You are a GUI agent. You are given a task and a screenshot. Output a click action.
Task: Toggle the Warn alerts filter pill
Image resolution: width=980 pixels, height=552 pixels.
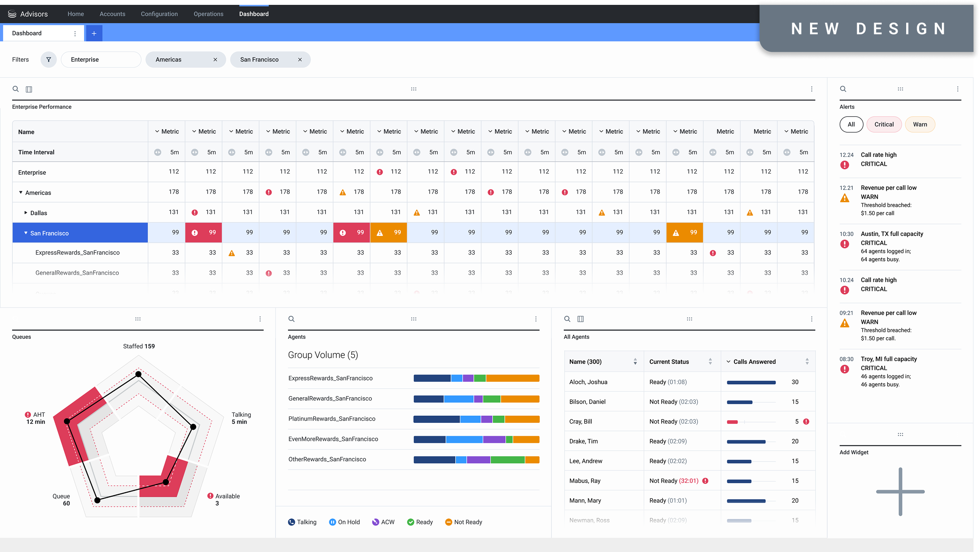tap(920, 124)
